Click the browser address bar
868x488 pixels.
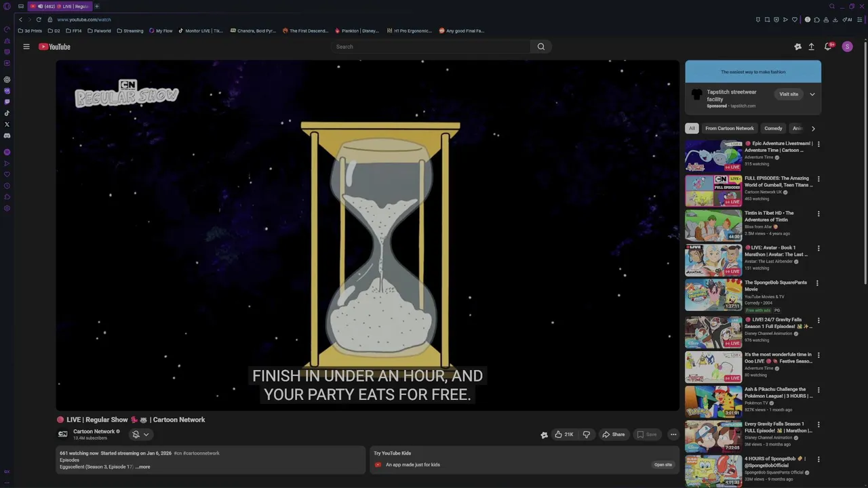click(400, 20)
